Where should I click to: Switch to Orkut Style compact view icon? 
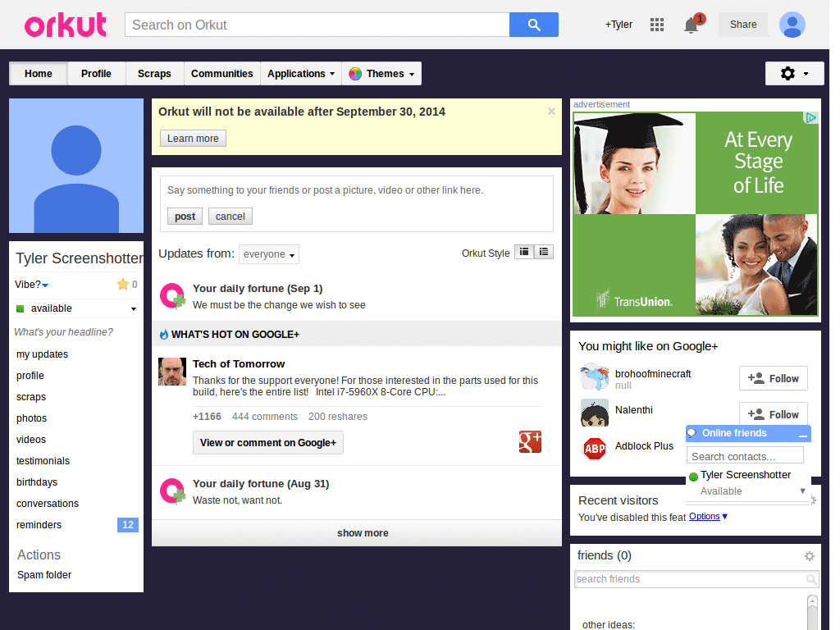pyautogui.click(x=524, y=252)
